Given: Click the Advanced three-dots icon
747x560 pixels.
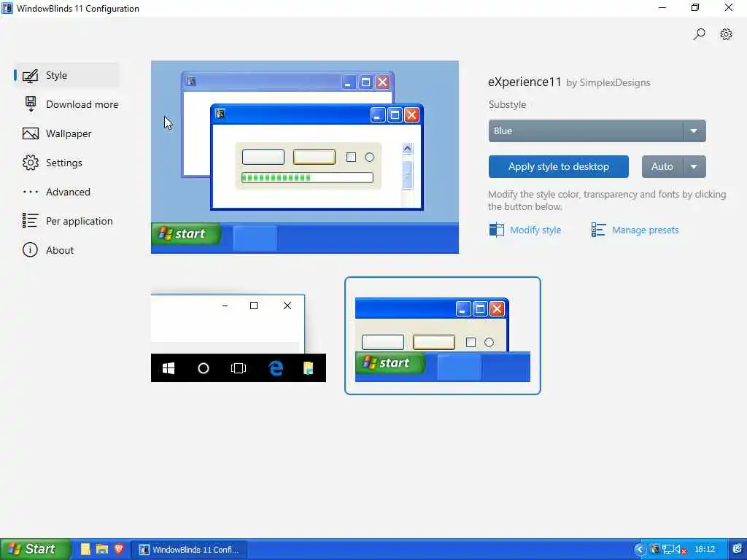Looking at the screenshot, I should coord(31,192).
